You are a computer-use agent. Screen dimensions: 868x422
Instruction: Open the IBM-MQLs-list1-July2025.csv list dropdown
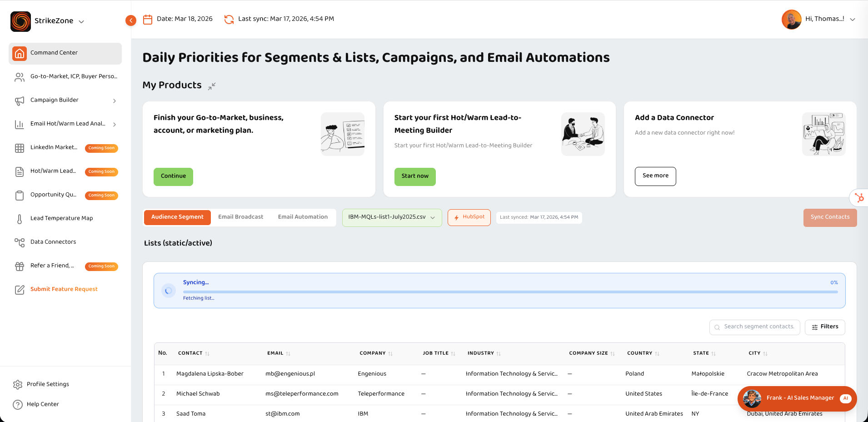tap(392, 217)
